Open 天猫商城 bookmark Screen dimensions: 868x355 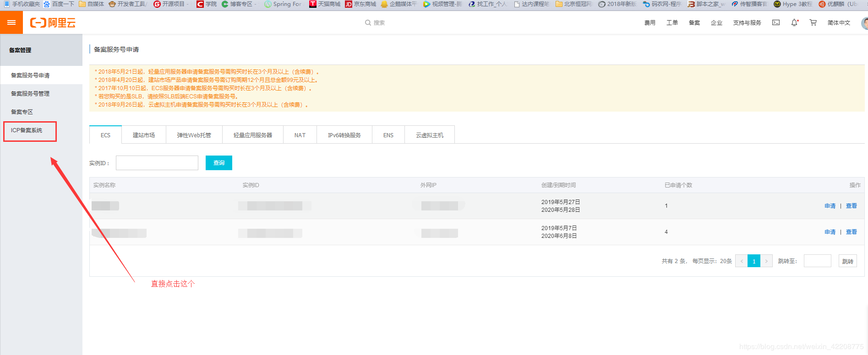pyautogui.click(x=325, y=4)
